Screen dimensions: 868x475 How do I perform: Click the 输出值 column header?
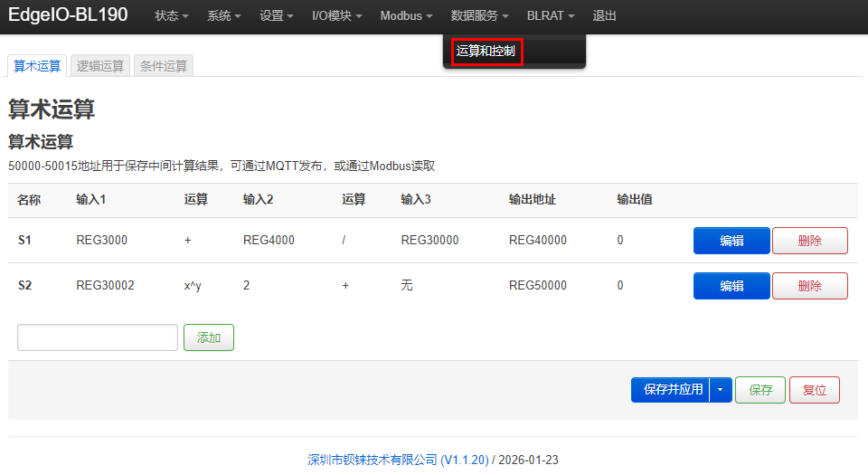(x=635, y=200)
